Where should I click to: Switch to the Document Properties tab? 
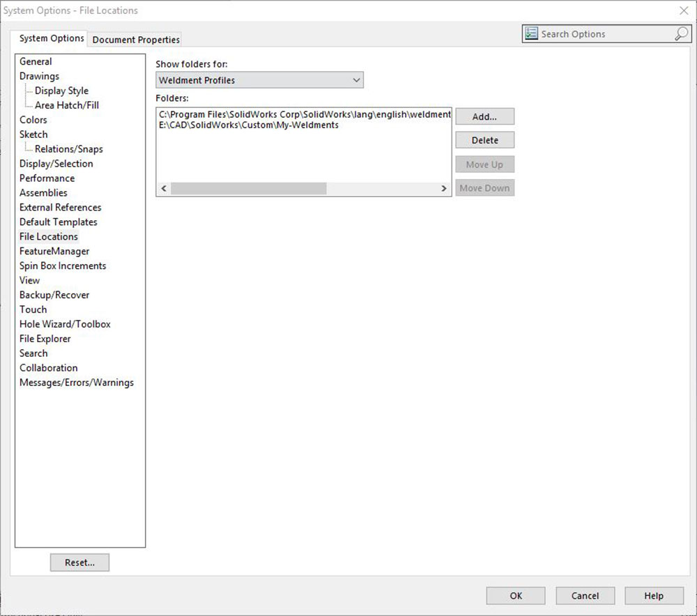tap(136, 40)
